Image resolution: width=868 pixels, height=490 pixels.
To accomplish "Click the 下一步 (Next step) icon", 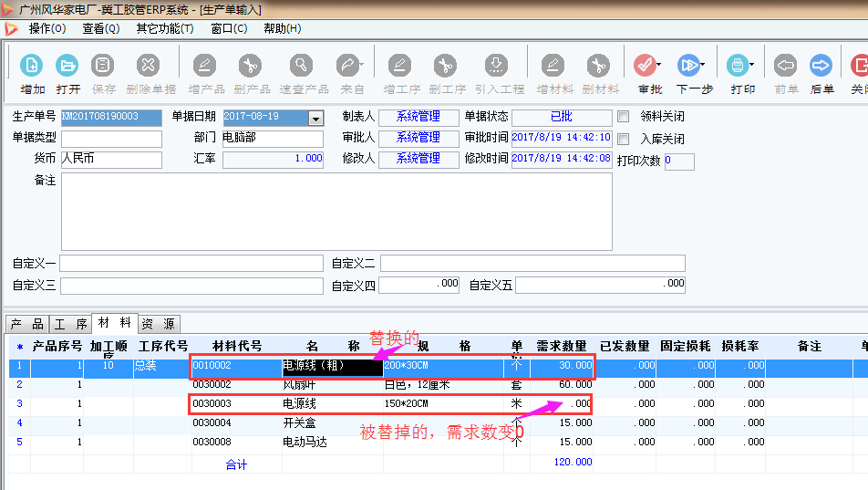I will pyautogui.click(x=688, y=66).
